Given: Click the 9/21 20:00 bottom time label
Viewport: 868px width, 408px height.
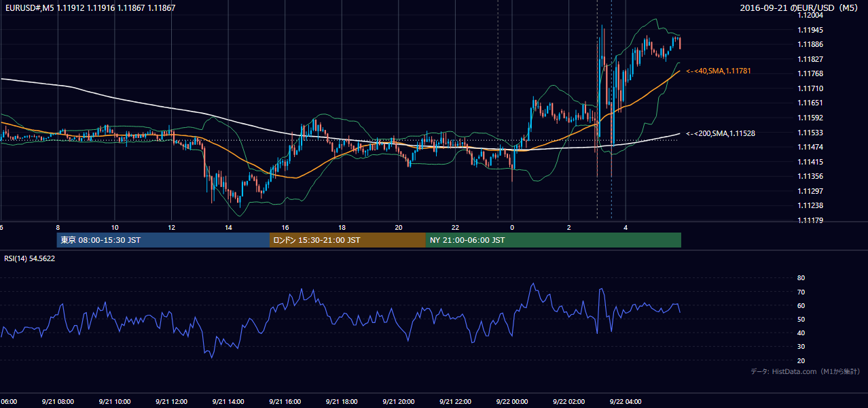Looking at the screenshot, I should (x=399, y=402).
